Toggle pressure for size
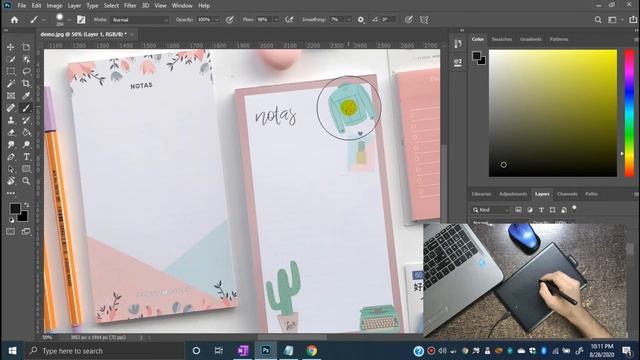This screenshot has height=360, width=640. 409,20
